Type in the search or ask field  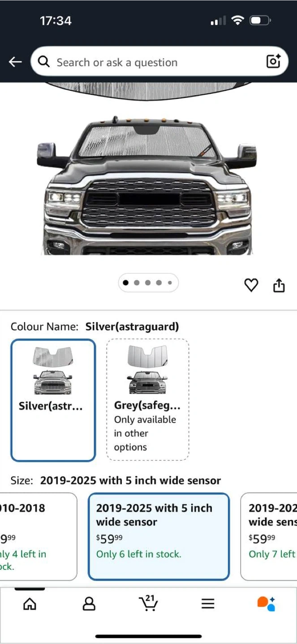pyautogui.click(x=157, y=62)
